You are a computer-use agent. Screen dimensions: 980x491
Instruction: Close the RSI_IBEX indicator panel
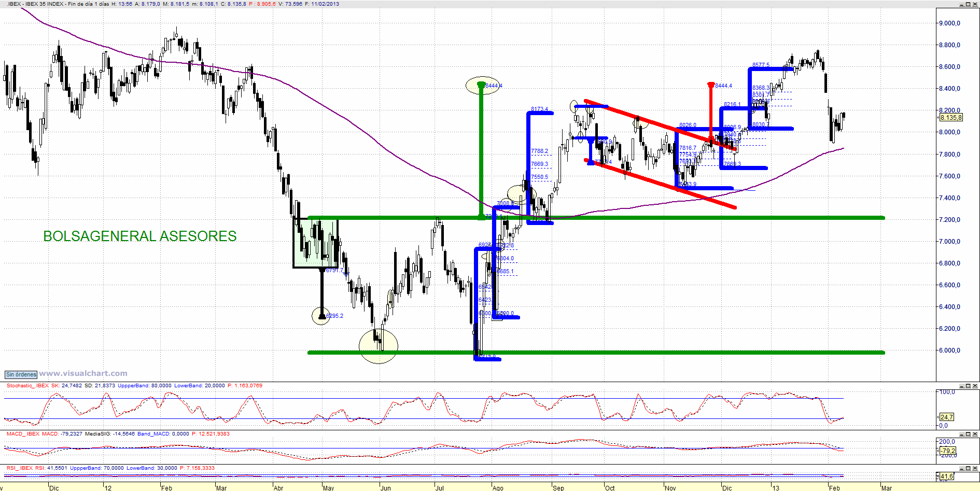(975, 468)
